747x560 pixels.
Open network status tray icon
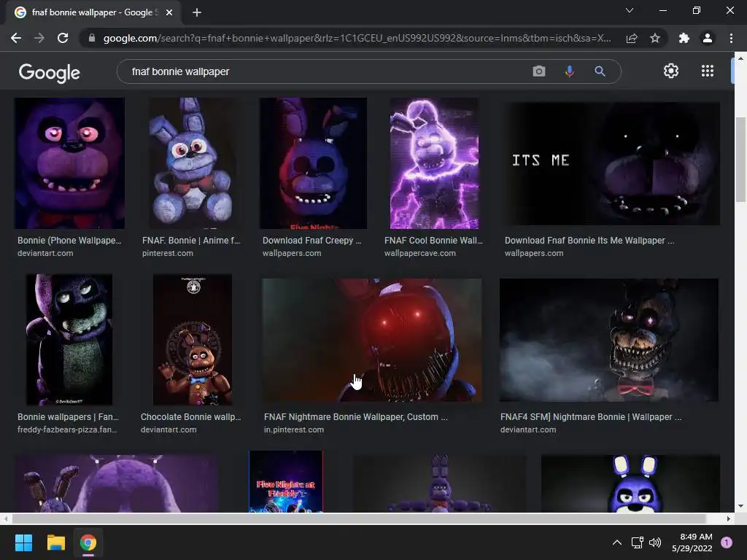pos(638,542)
